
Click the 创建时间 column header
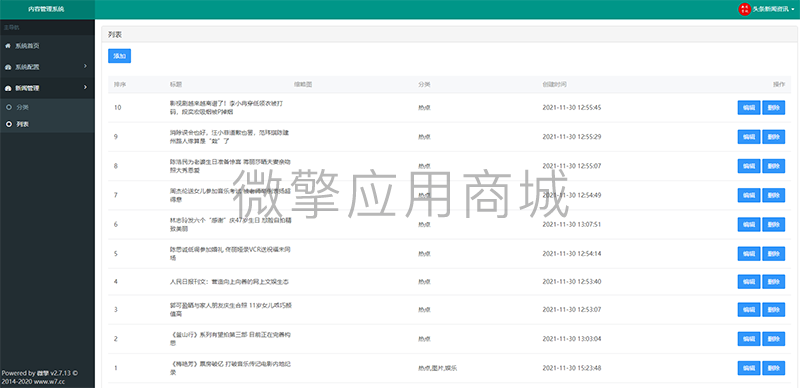554,84
